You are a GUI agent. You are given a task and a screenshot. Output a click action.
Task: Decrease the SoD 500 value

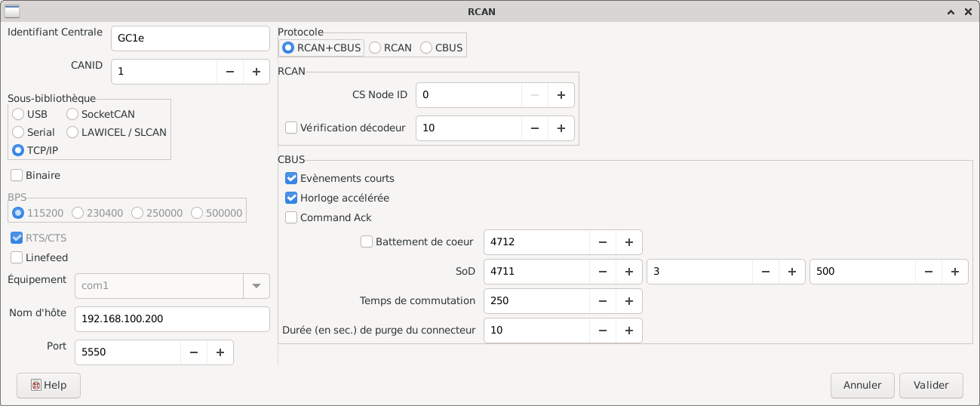tap(929, 272)
